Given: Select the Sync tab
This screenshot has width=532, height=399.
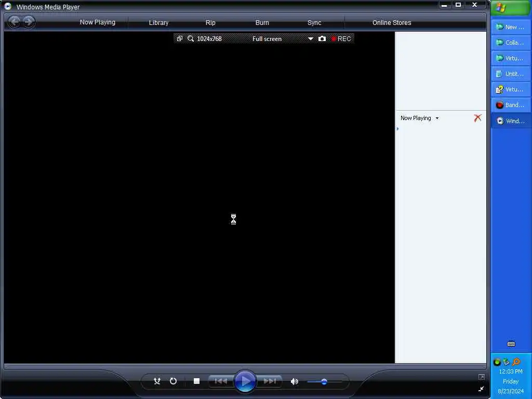Looking at the screenshot, I should pos(314,23).
